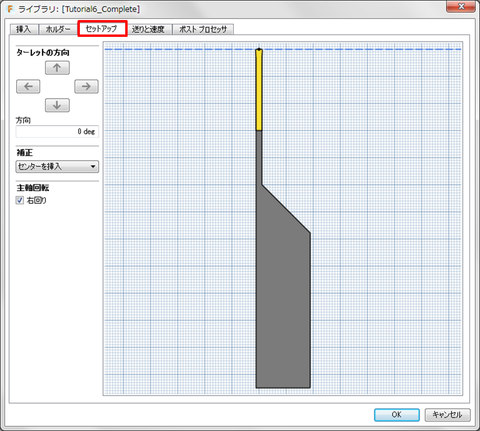Click the yellow insert in the preview
Screen dimensions: 480x431
(x=259, y=90)
